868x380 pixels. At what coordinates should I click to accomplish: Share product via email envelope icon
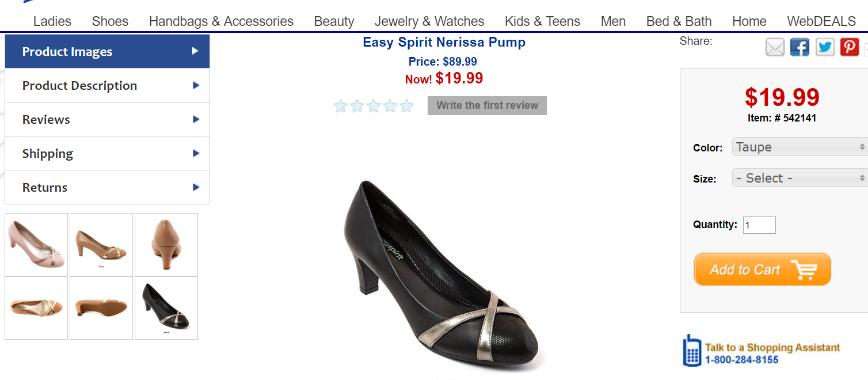775,47
